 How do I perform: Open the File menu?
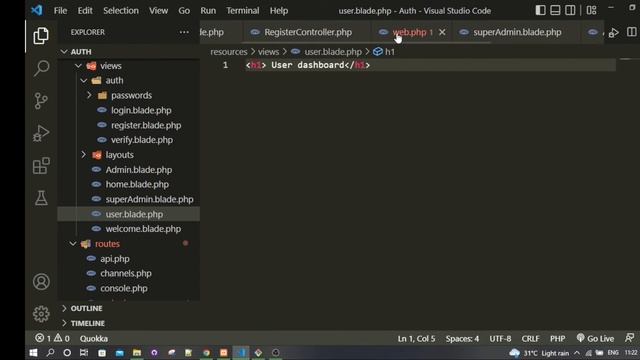click(60, 11)
